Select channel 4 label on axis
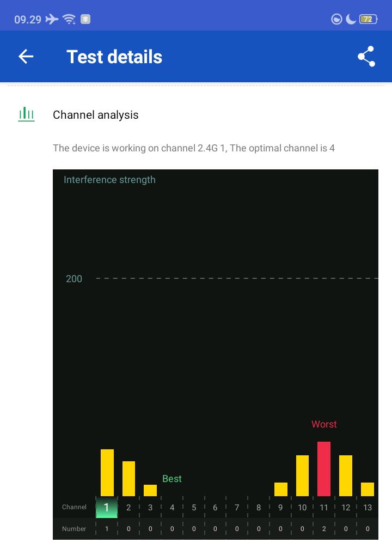This screenshot has width=392, height=555. pos(172,507)
